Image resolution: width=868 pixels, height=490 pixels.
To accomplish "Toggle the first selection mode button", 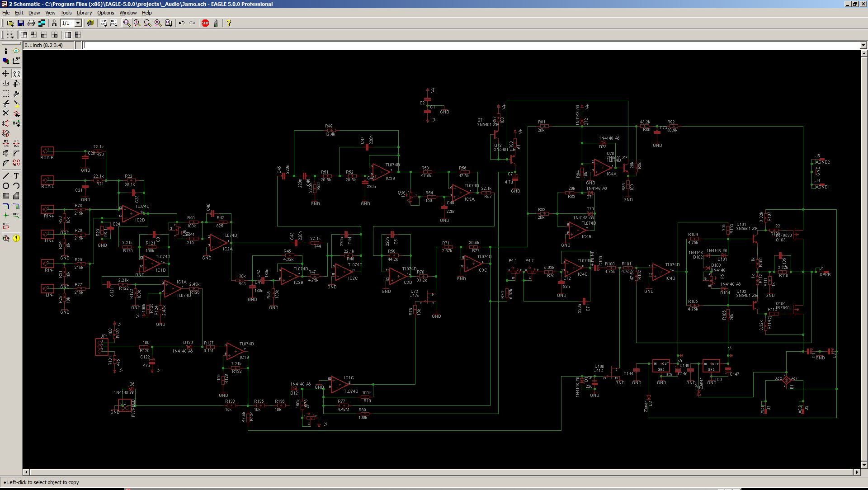I will (24, 35).
